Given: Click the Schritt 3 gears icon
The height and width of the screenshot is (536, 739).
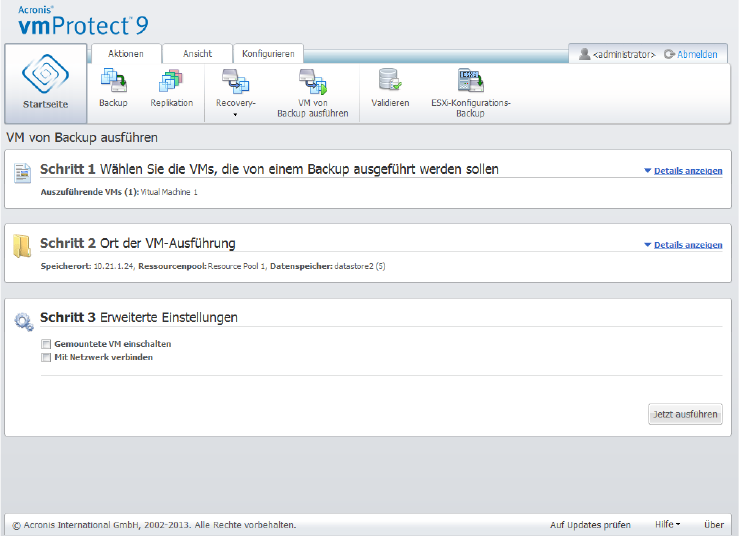Looking at the screenshot, I should point(24,322).
